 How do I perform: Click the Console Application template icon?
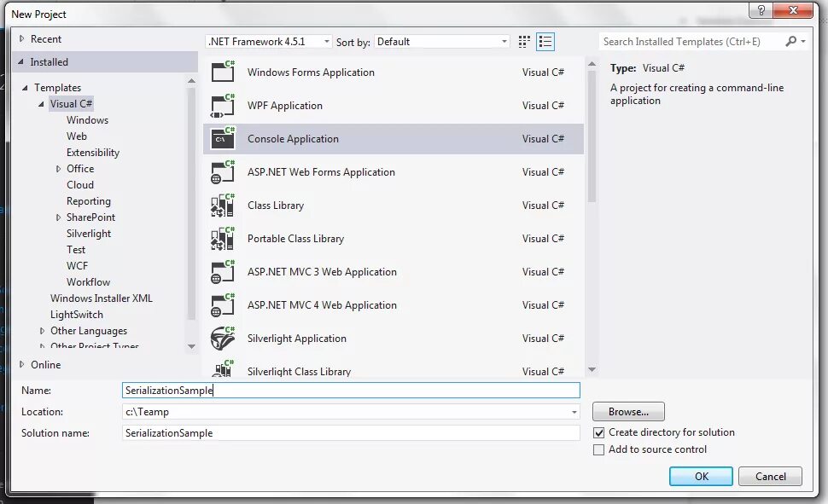(222, 138)
